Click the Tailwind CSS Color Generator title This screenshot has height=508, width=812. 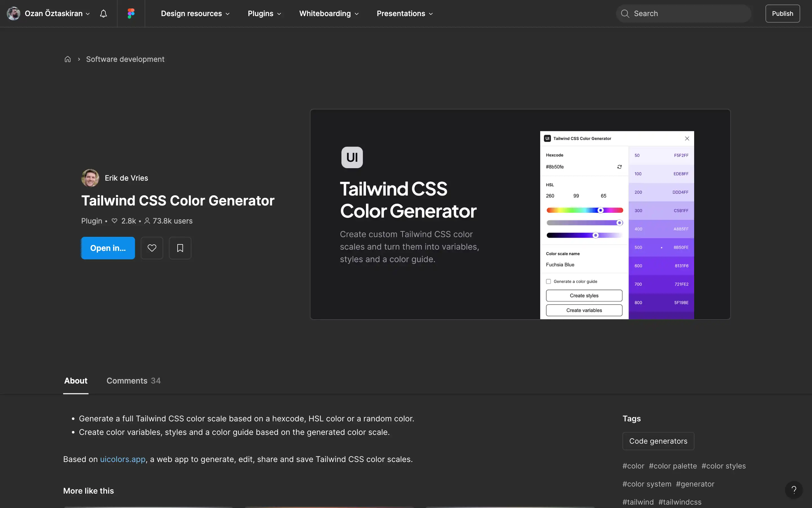pyautogui.click(x=178, y=201)
